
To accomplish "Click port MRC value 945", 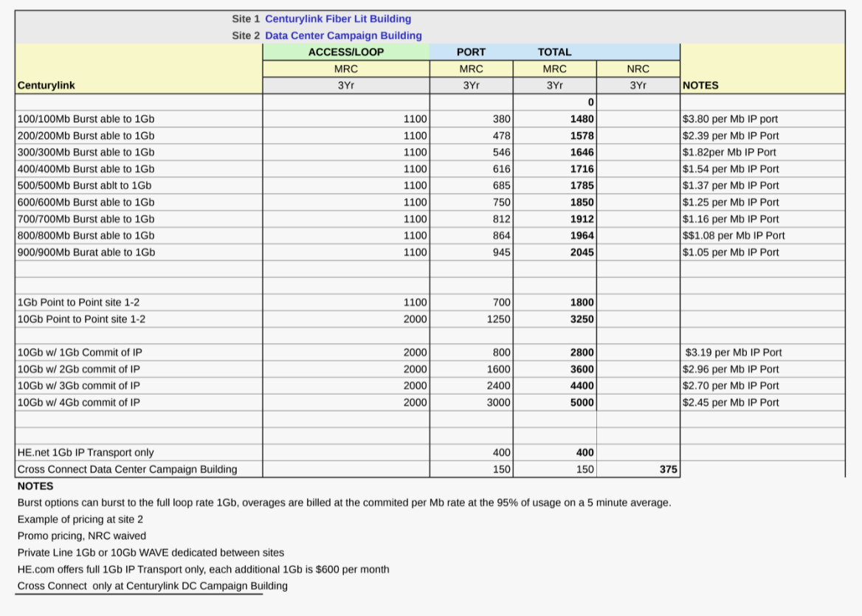I will tap(501, 252).
